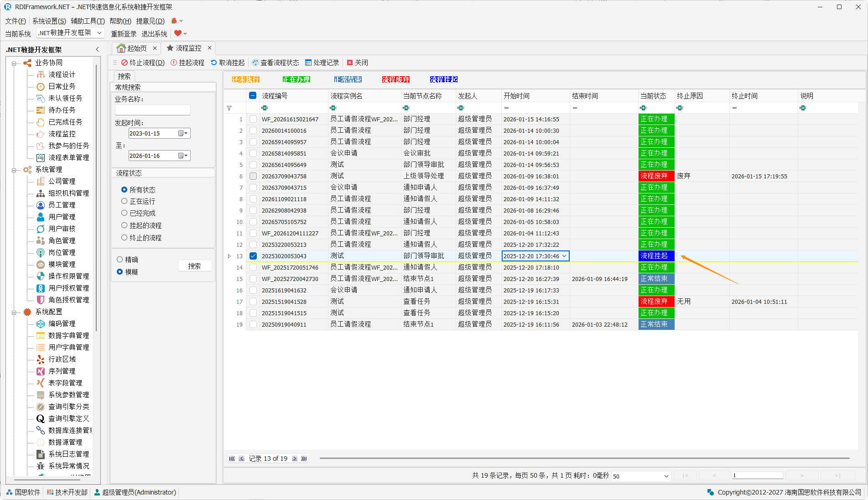
Task: Open 查看流程状态 from the toolbar
Action: pyautogui.click(x=275, y=62)
